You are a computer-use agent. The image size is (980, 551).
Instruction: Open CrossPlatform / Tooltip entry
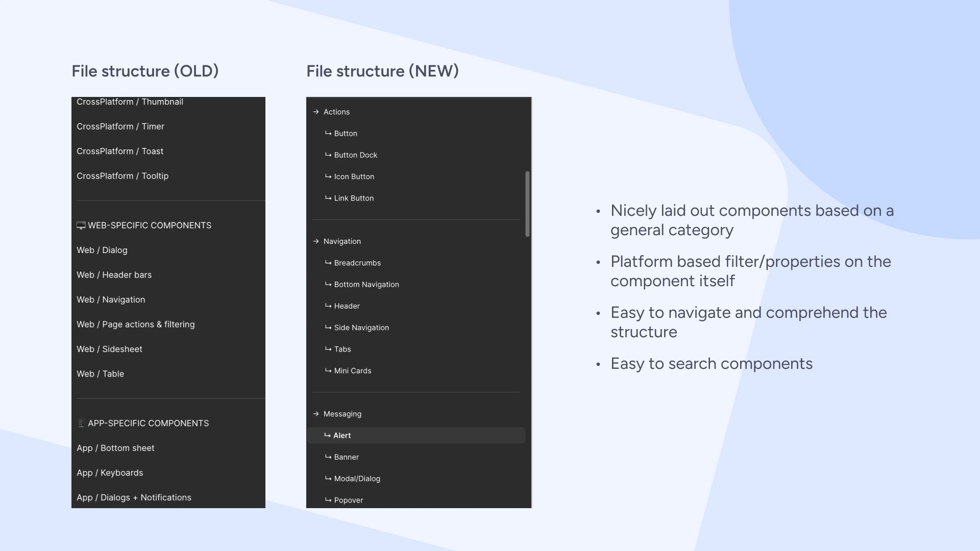point(122,176)
